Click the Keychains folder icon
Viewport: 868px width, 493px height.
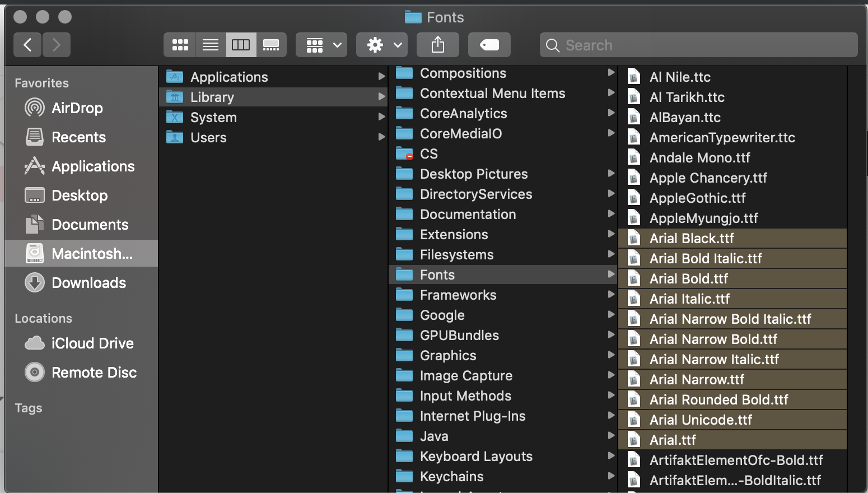click(x=404, y=476)
